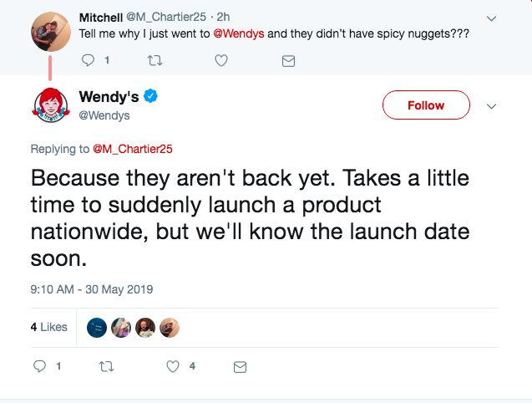Open the first liker's avatar

point(97,327)
